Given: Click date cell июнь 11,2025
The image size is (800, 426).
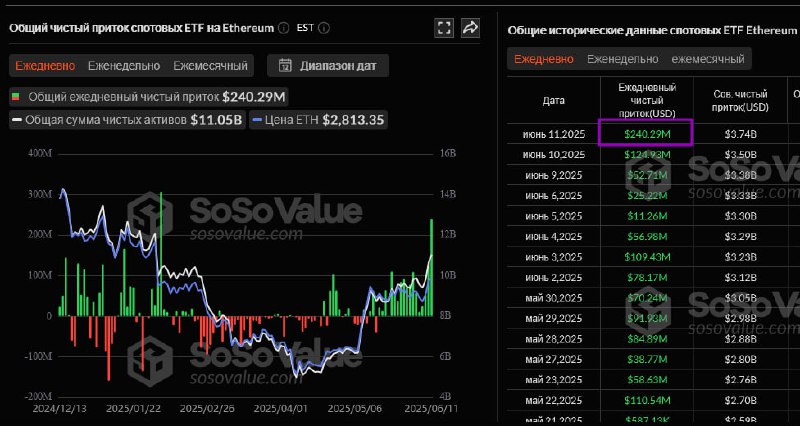Looking at the screenshot, I should 554,134.
